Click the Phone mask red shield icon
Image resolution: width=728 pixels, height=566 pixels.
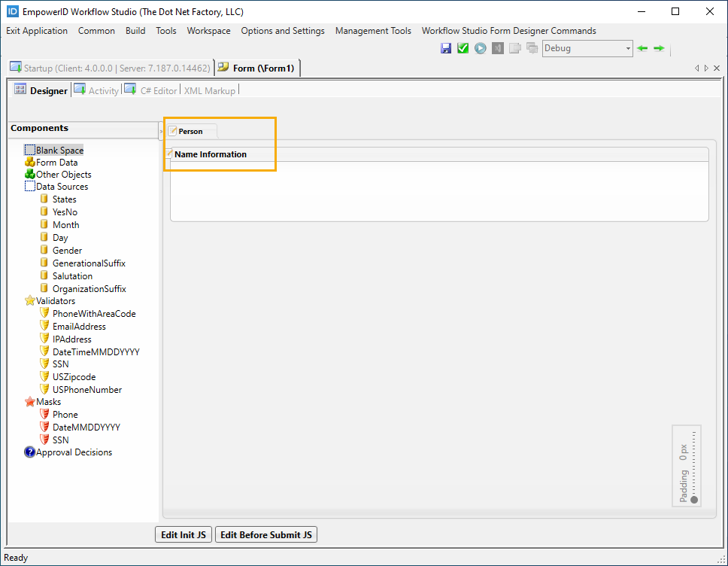click(x=44, y=415)
